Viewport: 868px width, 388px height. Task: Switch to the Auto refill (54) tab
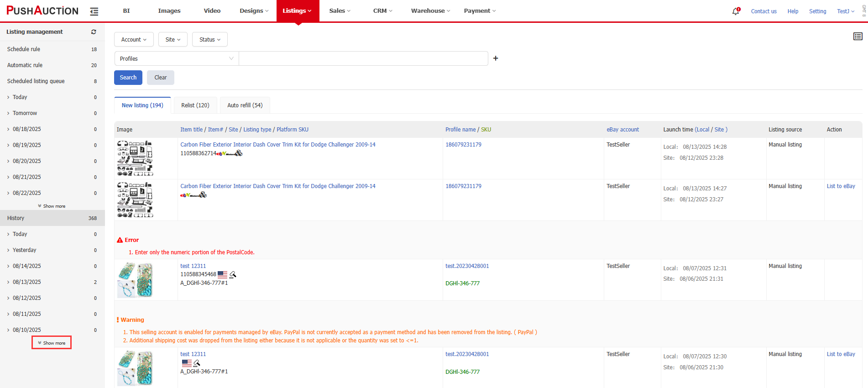click(x=245, y=105)
